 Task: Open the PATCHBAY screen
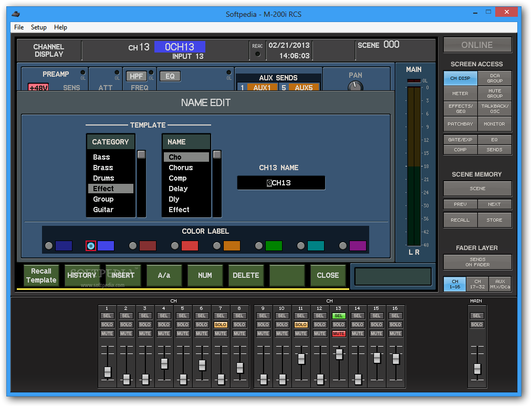point(460,124)
